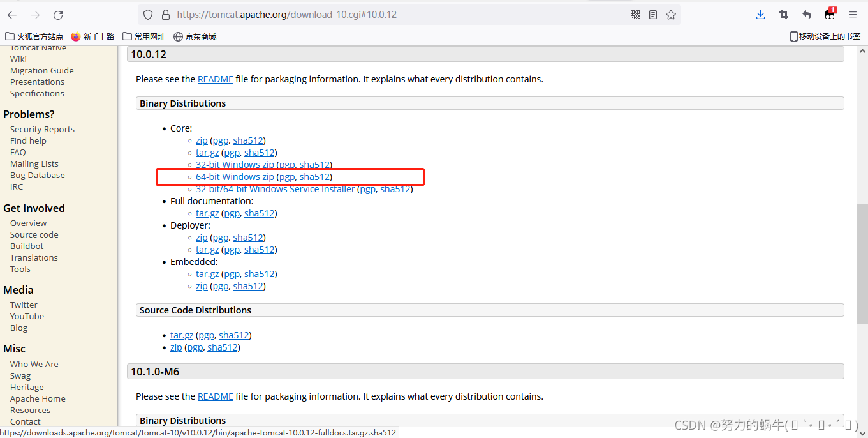Open Source code sidebar link
Viewport: 868px width, 438px height.
(34, 234)
